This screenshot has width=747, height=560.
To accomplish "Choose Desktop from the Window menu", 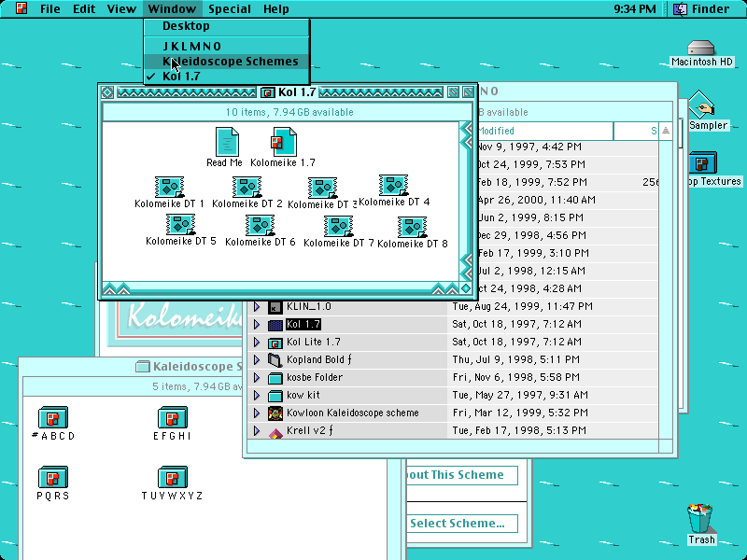I will click(x=227, y=26).
